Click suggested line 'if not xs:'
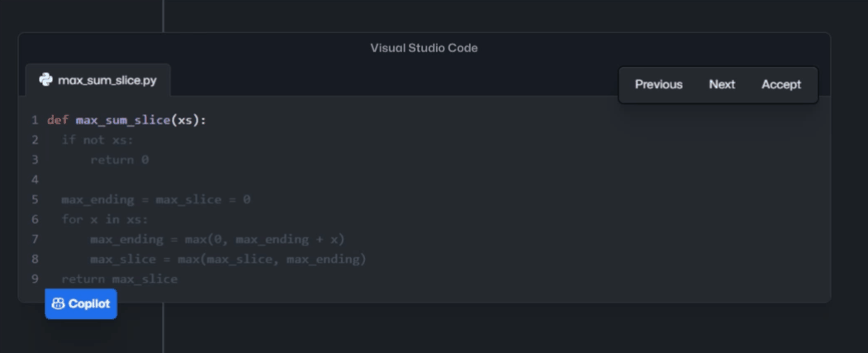Screen dimensions: 868x353 tap(97, 141)
